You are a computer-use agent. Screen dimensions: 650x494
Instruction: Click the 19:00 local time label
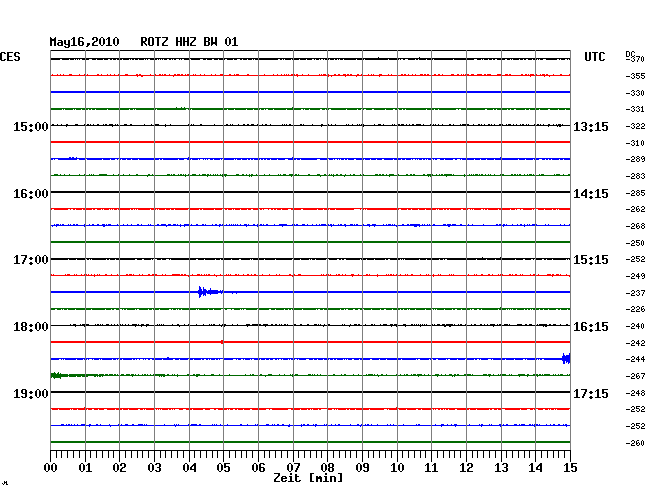(31, 393)
